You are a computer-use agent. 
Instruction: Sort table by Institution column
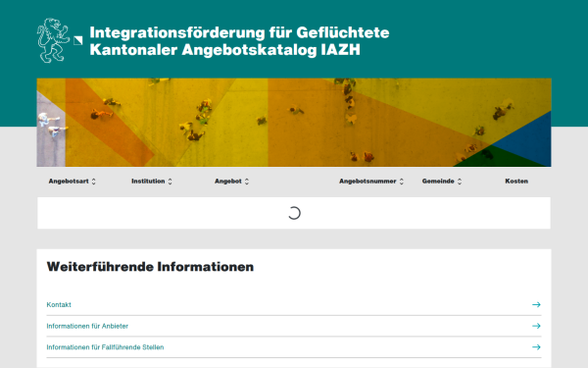pyautogui.click(x=152, y=181)
